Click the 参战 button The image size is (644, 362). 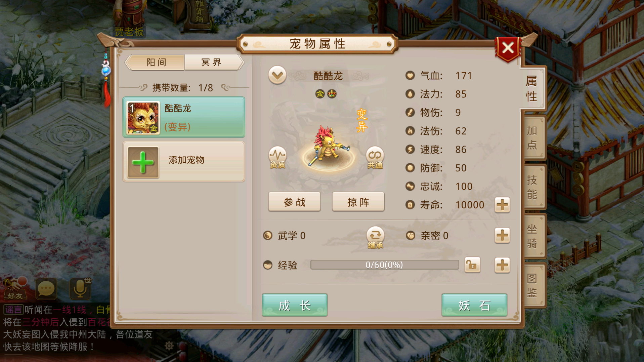[x=294, y=202]
